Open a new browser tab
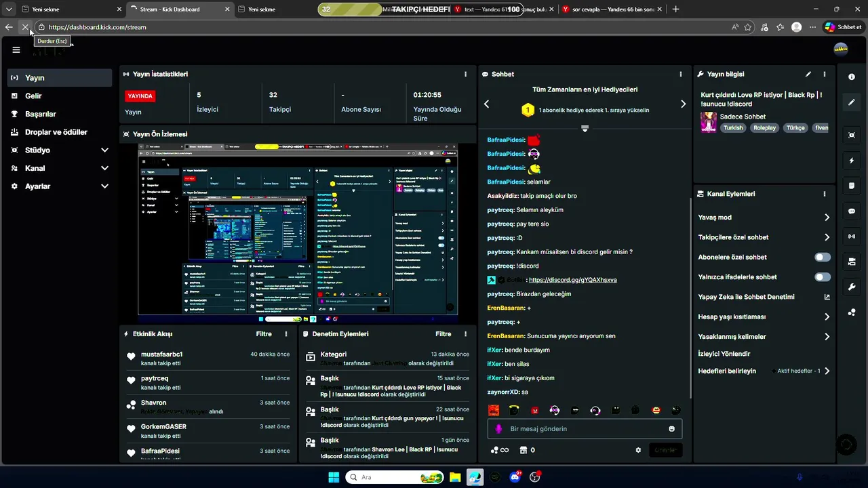The width and height of the screenshot is (868, 488). [x=675, y=9]
